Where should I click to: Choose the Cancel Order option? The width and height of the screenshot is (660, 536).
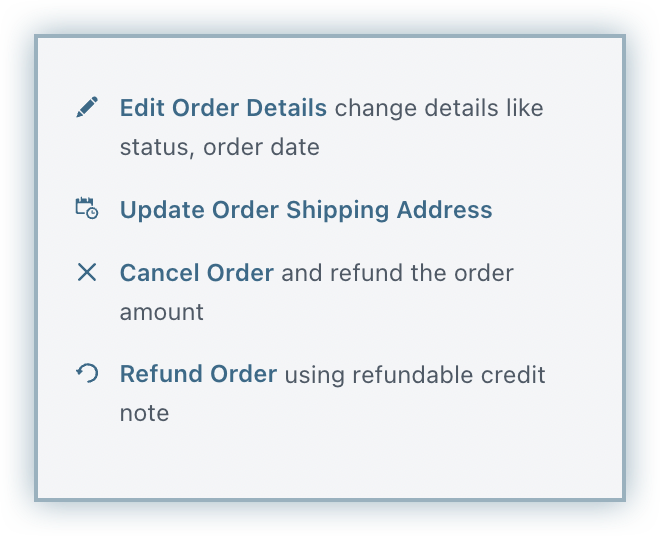(x=197, y=272)
